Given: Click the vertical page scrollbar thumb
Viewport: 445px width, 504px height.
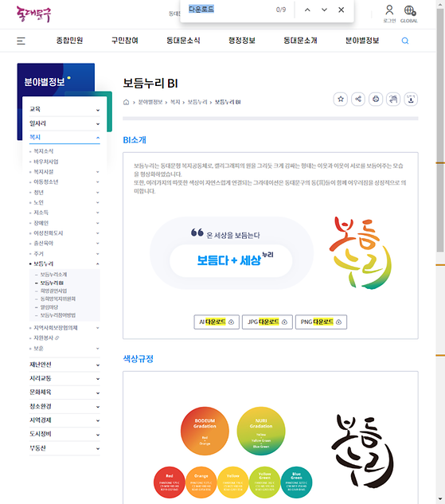Looking at the screenshot, I should [440, 130].
